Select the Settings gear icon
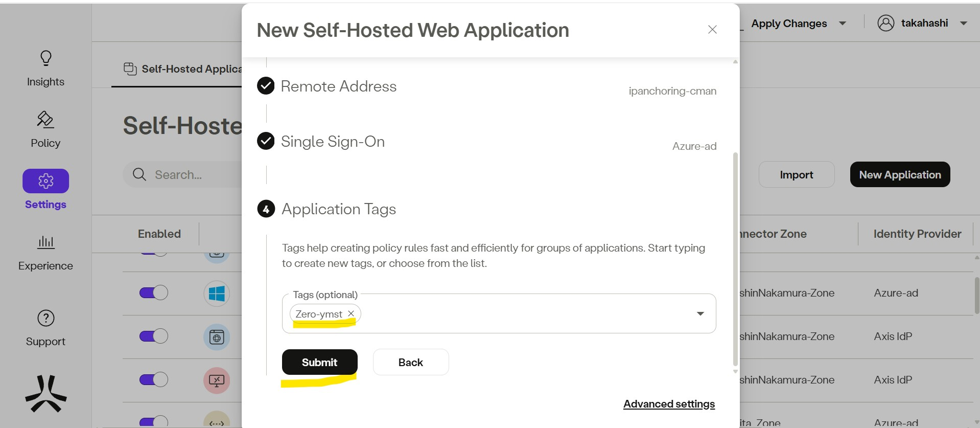This screenshot has height=428, width=980. (x=46, y=181)
